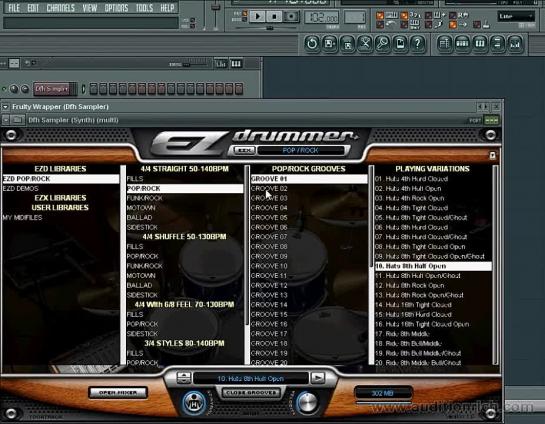The height and width of the screenshot is (424, 545).
Task: Adjust the tempo slider below transport
Action: point(269,28)
